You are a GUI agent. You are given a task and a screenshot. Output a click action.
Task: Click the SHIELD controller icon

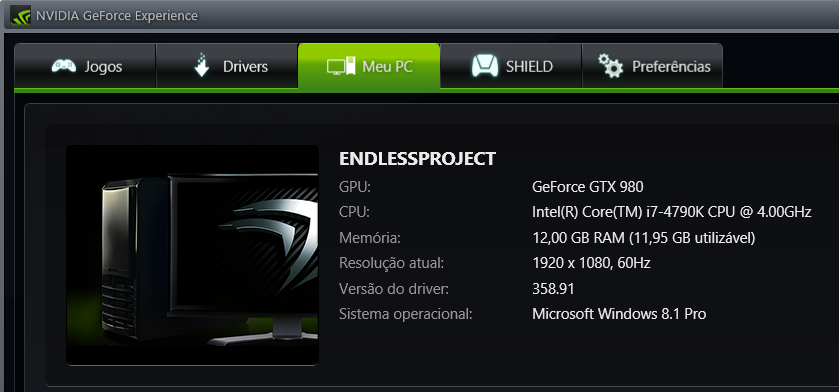pyautogui.click(x=485, y=66)
